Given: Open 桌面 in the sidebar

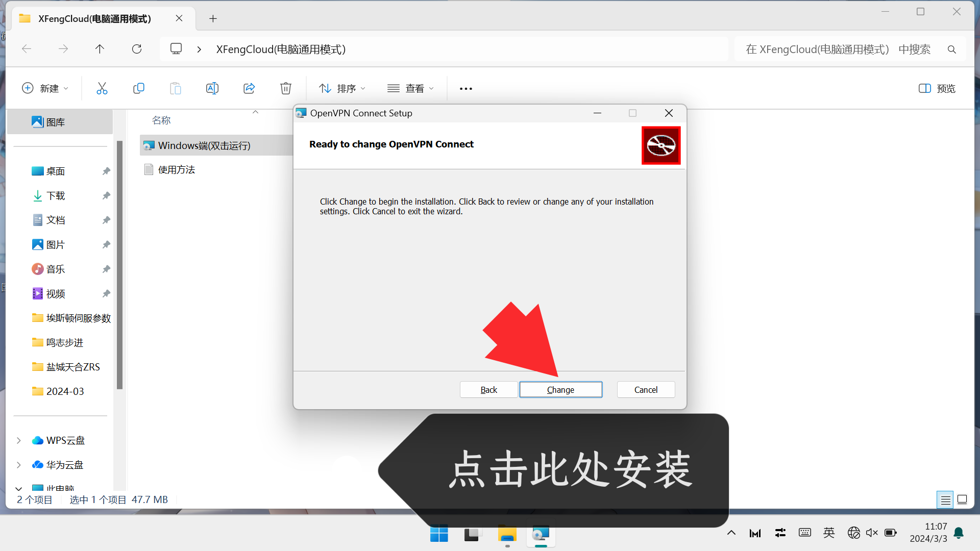Looking at the screenshot, I should click(x=55, y=171).
